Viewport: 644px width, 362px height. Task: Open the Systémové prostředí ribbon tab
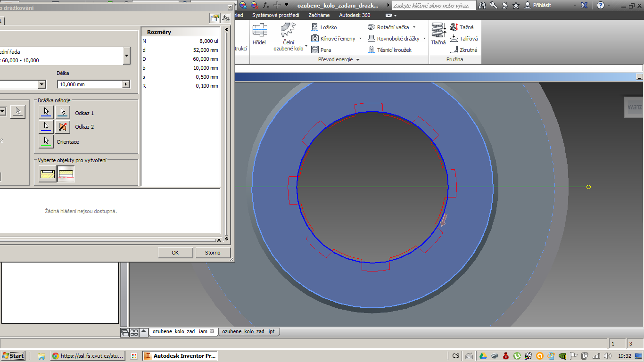[x=275, y=15]
